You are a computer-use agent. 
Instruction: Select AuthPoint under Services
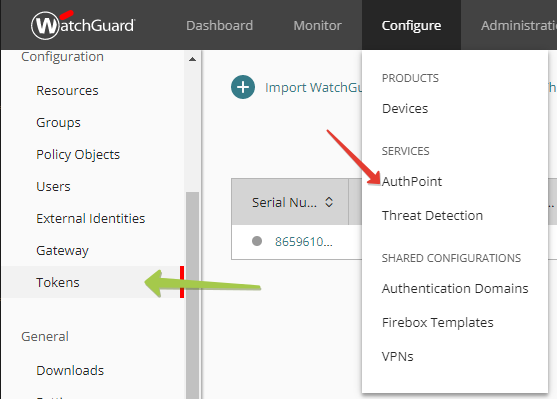[x=412, y=182]
